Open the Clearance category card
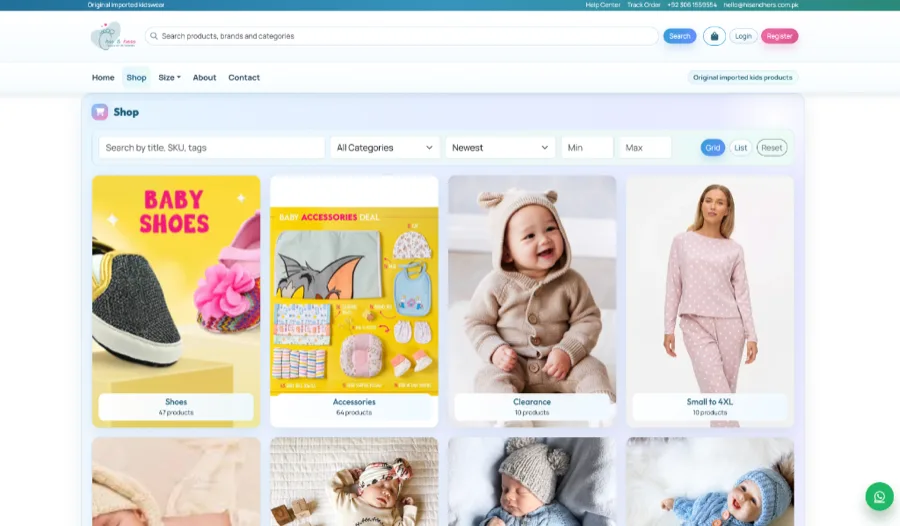This screenshot has width=900, height=526. pos(532,301)
